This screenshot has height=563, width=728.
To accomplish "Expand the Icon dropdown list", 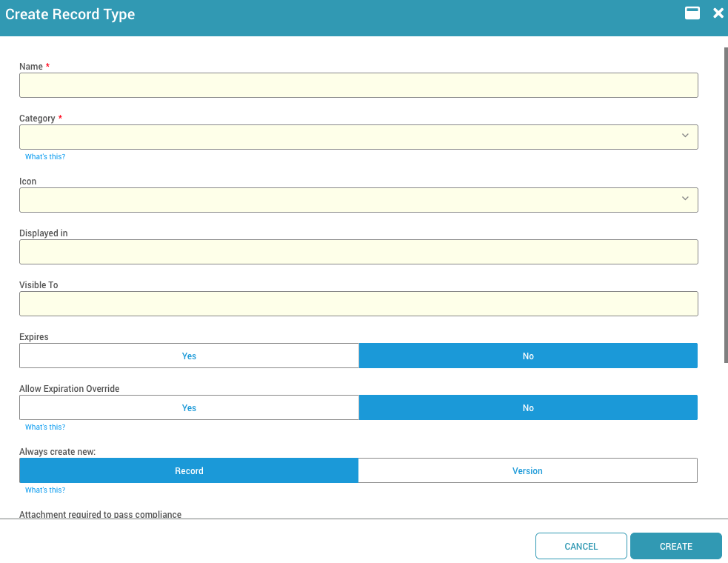I will pyautogui.click(x=358, y=200).
